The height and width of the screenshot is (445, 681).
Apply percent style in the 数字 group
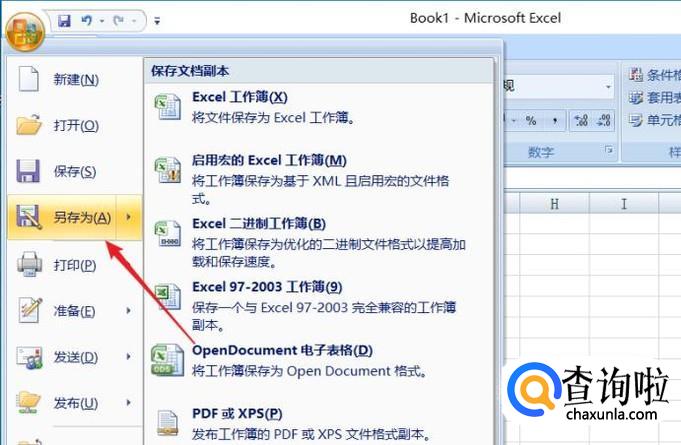pyautogui.click(x=531, y=120)
